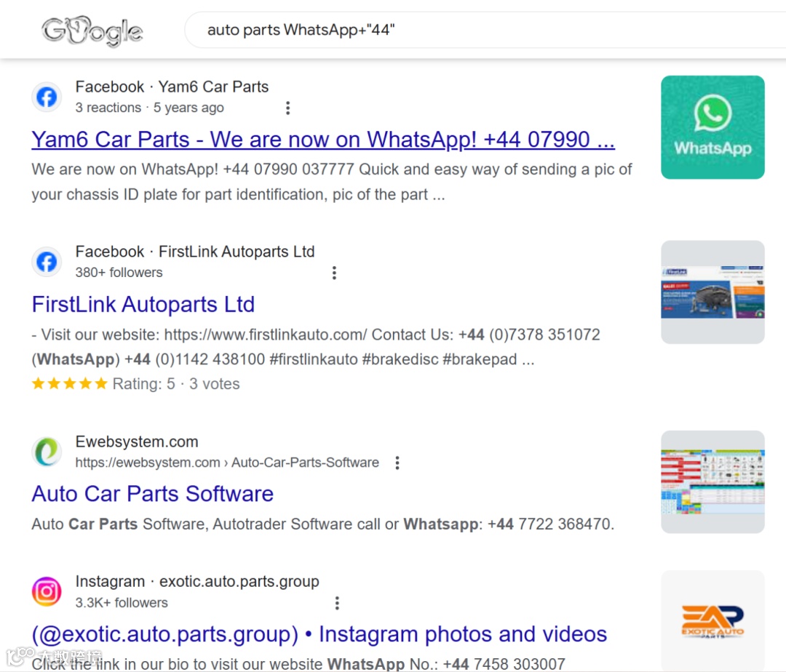786x672 pixels.
Task: Click '3 reactions · 5 years ago' text
Action: click(x=149, y=108)
